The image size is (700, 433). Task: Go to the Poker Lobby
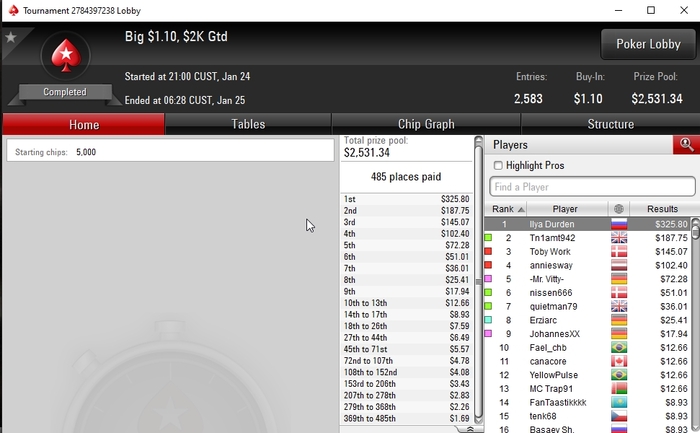(648, 44)
